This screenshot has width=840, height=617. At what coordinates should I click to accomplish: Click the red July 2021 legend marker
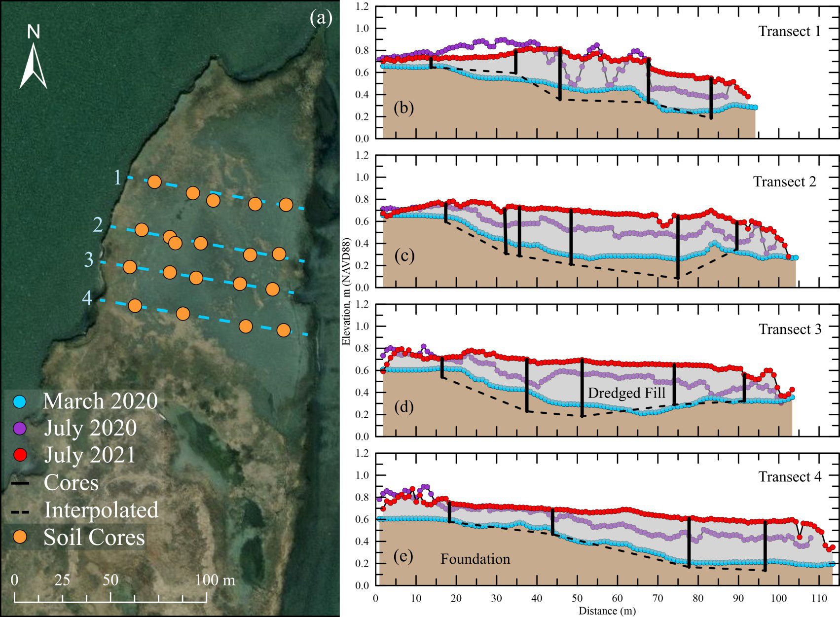pyautogui.click(x=20, y=455)
